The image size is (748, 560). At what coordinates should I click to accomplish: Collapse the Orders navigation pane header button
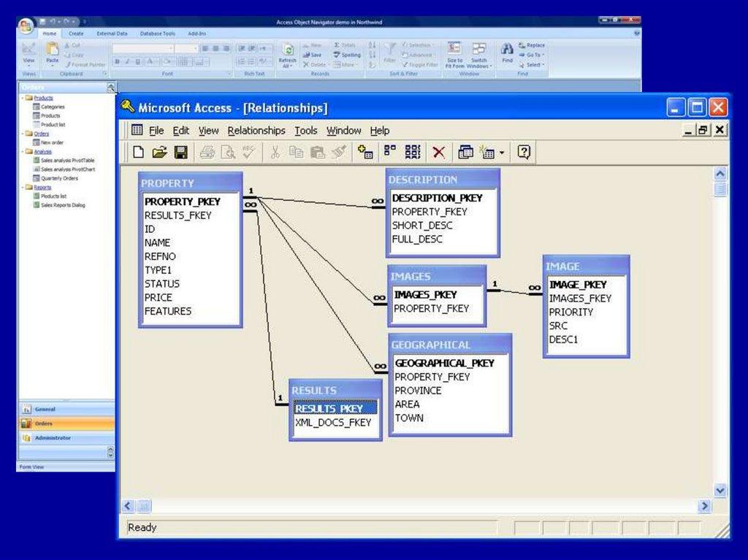[111, 88]
